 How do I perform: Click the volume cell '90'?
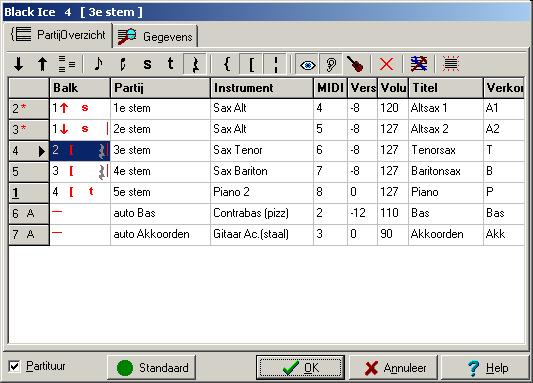(393, 234)
